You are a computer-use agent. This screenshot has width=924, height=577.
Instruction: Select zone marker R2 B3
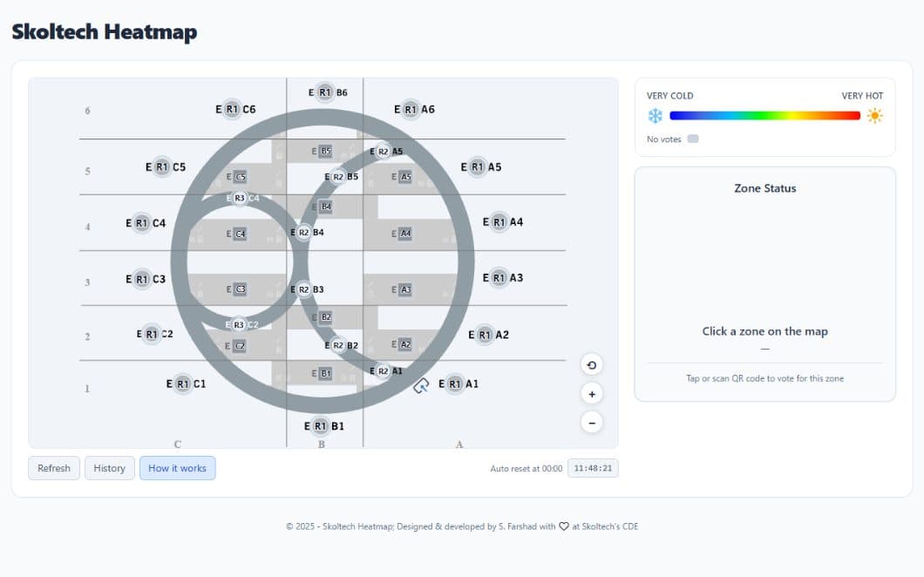303,289
